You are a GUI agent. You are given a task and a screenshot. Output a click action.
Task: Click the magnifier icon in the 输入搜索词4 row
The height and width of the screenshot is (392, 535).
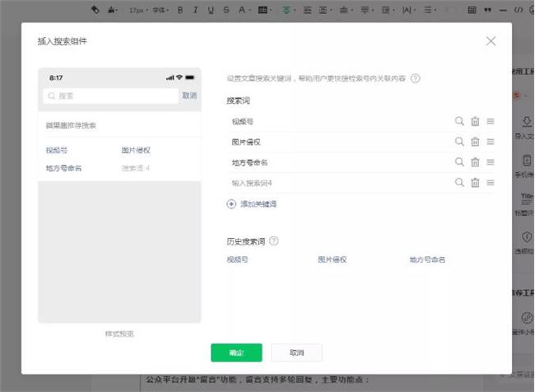click(459, 182)
